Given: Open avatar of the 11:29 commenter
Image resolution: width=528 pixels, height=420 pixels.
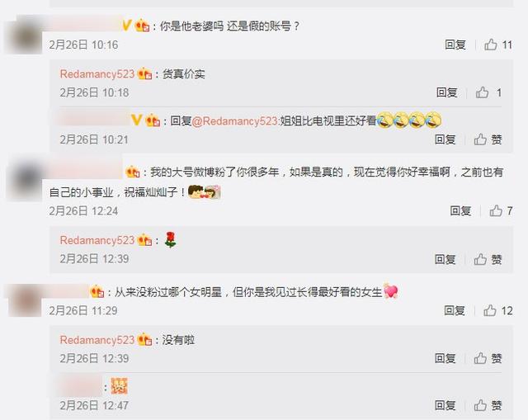Looking at the screenshot, I should coord(24,301).
